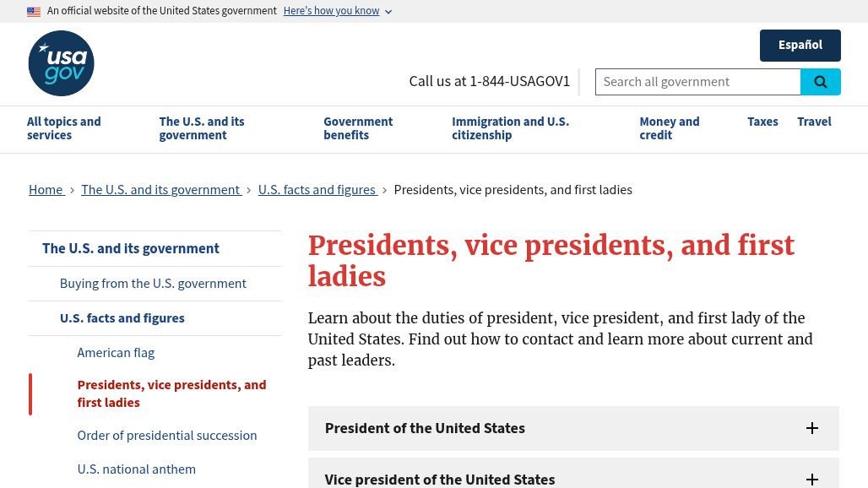Focus the Search all government field

pyautogui.click(x=697, y=82)
